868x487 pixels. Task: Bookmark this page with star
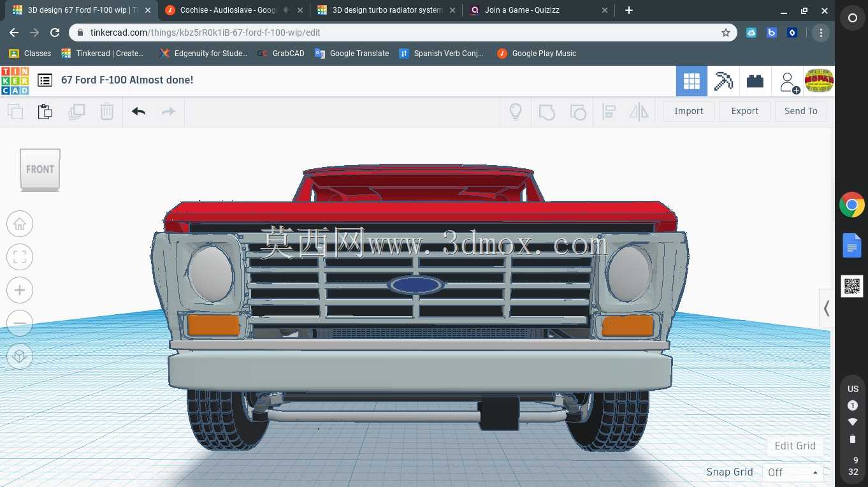click(725, 33)
